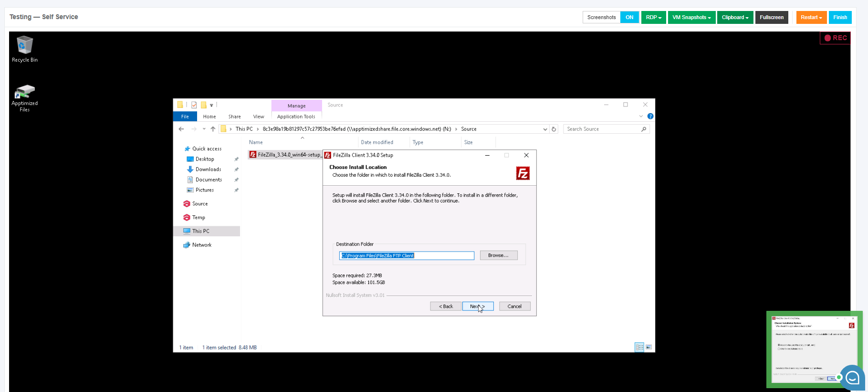The height and width of the screenshot is (392, 868).
Task: Click the new folder quick access toolbar icon
Action: (204, 105)
